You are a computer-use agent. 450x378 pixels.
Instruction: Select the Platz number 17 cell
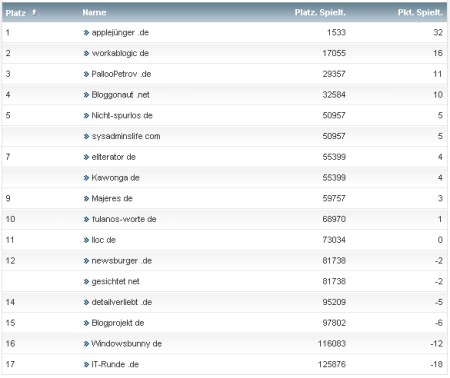[10, 364]
